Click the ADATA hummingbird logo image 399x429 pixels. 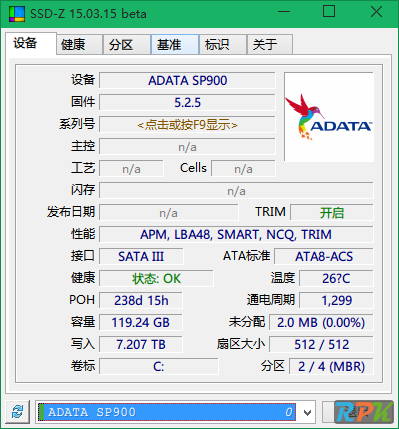pos(329,117)
